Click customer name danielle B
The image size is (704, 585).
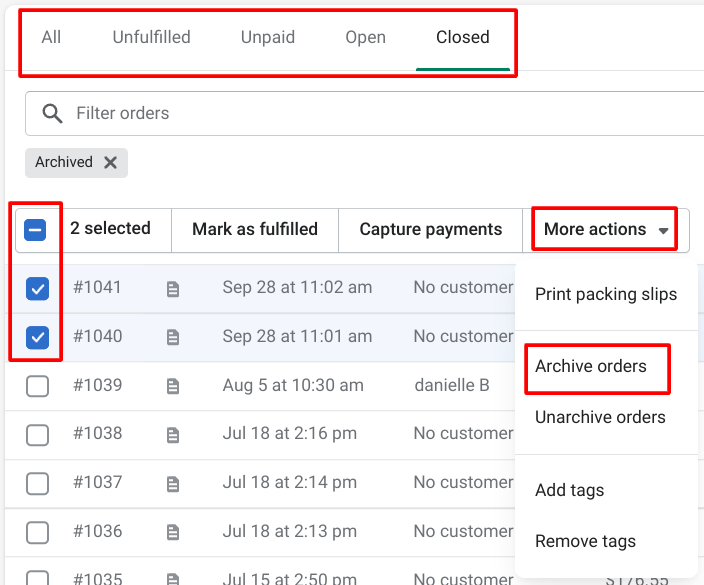coord(452,385)
